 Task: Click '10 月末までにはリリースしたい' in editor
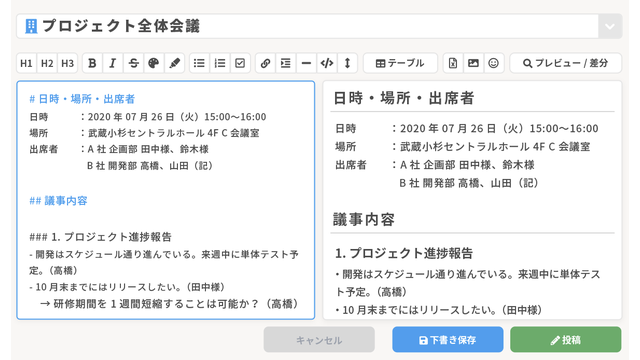(127, 287)
